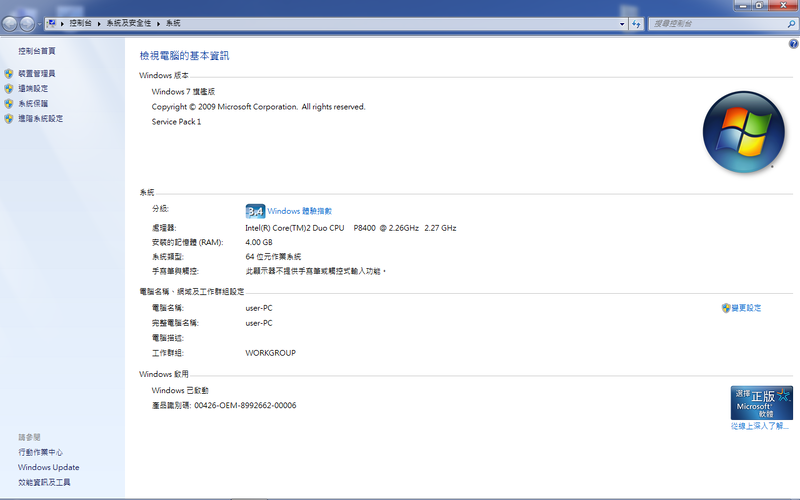Open Windows 體驗指數 link
The height and width of the screenshot is (500, 800).
[x=299, y=211]
